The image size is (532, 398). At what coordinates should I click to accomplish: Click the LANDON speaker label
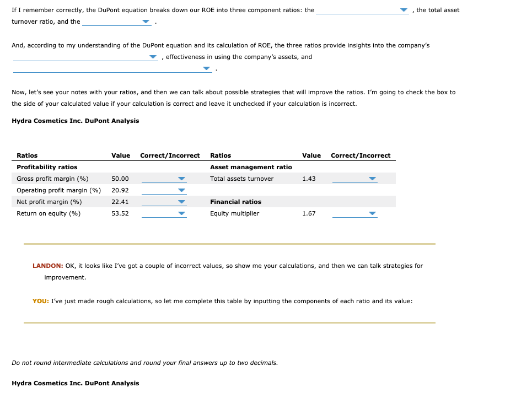(x=44, y=266)
